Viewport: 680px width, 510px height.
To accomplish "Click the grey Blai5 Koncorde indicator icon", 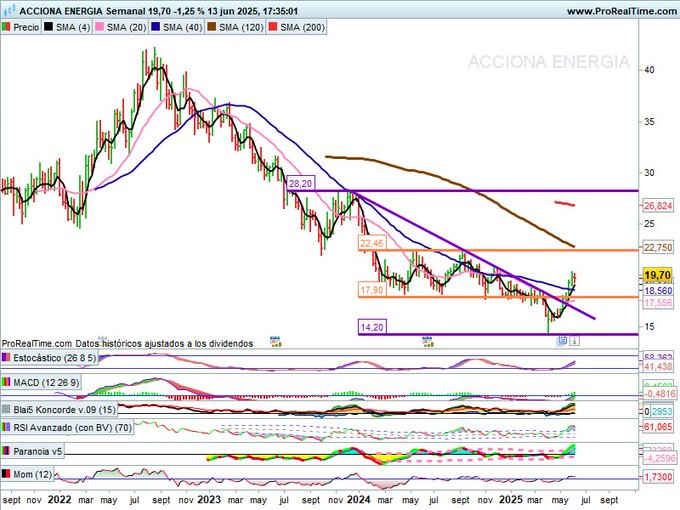I will point(7,409).
